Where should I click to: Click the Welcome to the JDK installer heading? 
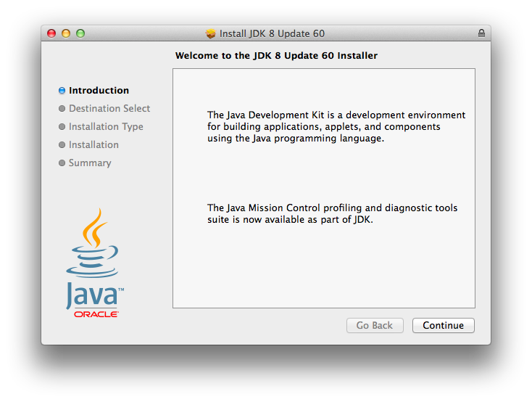tap(276, 55)
